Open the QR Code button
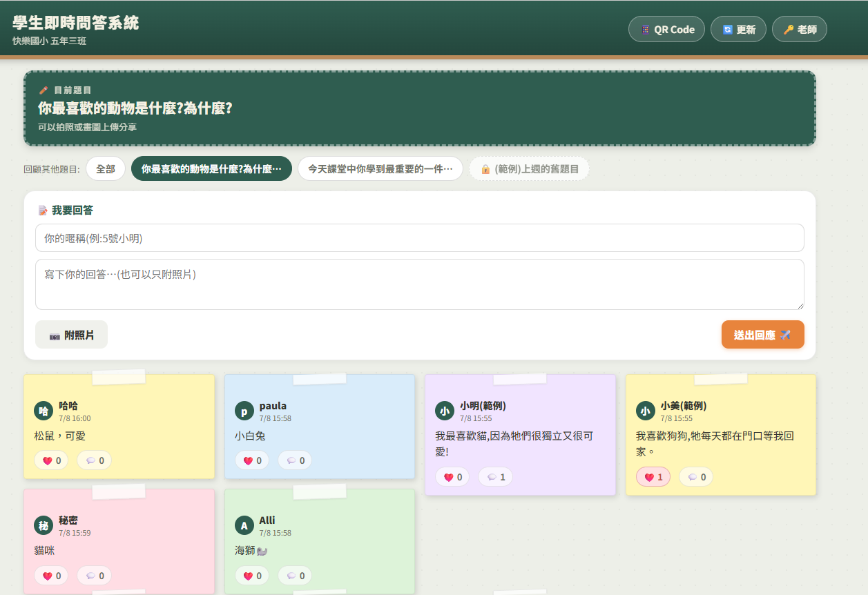The image size is (868, 595). click(x=666, y=29)
